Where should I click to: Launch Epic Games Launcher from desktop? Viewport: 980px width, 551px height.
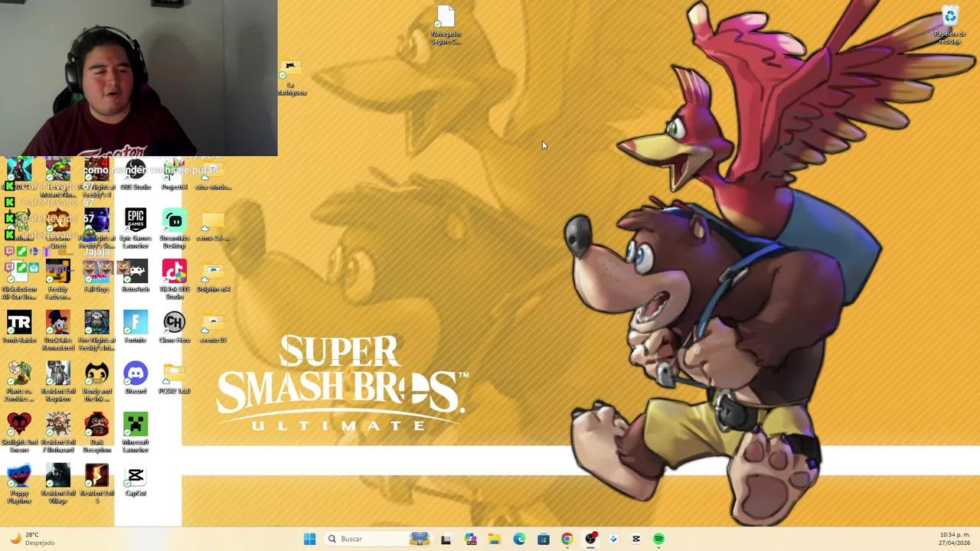[x=136, y=228]
